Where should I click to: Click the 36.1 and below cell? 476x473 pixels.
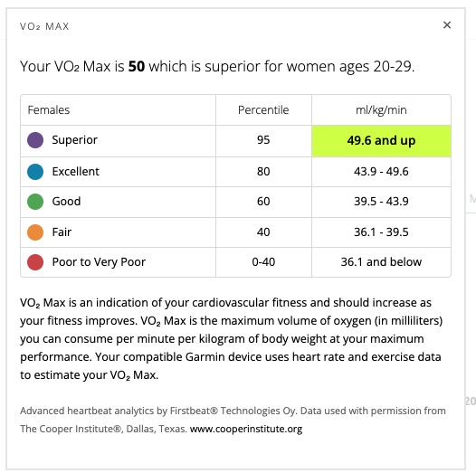pyautogui.click(x=381, y=262)
